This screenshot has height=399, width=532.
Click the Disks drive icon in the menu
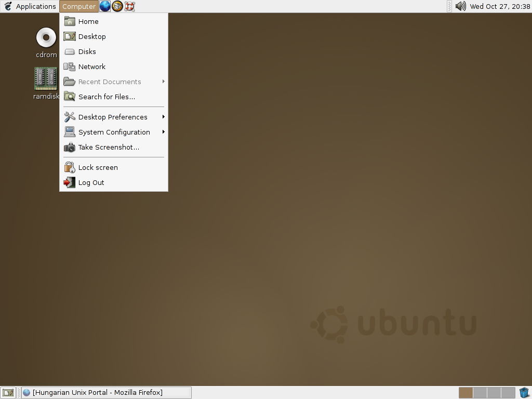70,51
